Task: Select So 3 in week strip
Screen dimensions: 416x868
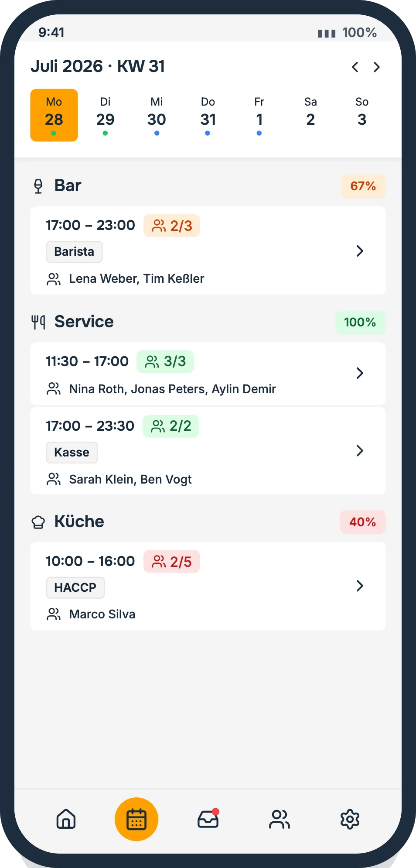Action: (x=362, y=115)
